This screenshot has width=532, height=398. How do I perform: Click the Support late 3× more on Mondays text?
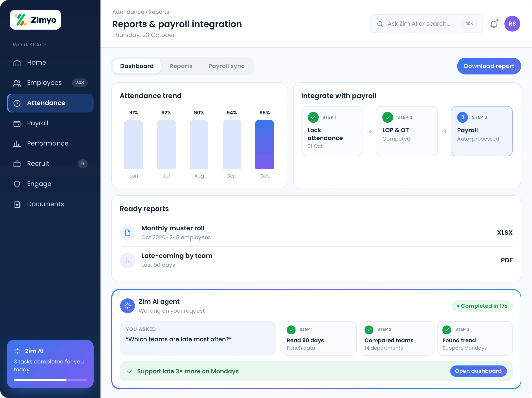click(x=188, y=371)
